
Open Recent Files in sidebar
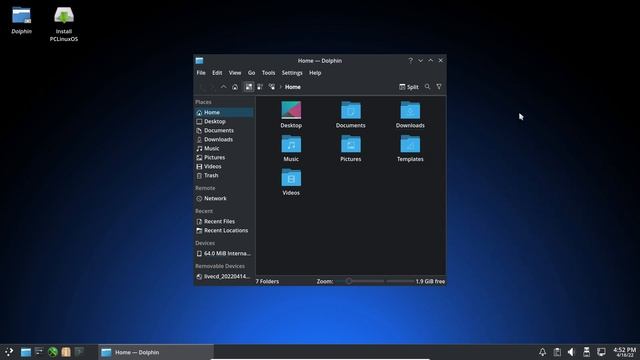click(x=224, y=221)
